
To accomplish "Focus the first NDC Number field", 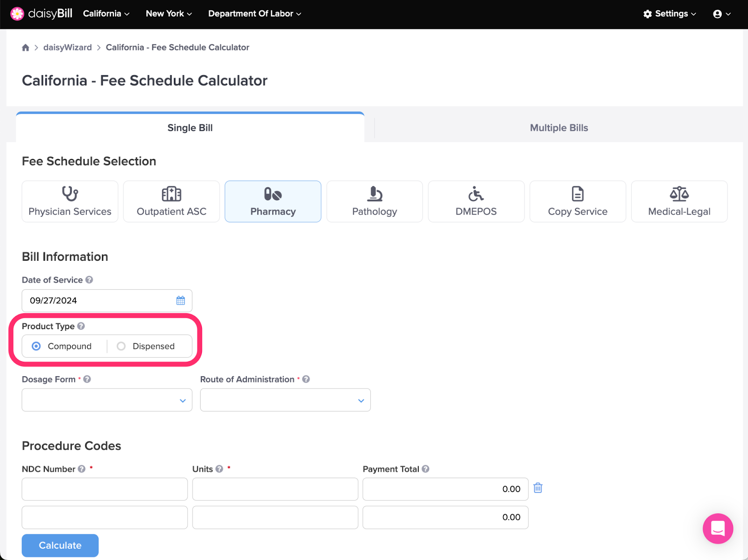I will tap(105, 489).
